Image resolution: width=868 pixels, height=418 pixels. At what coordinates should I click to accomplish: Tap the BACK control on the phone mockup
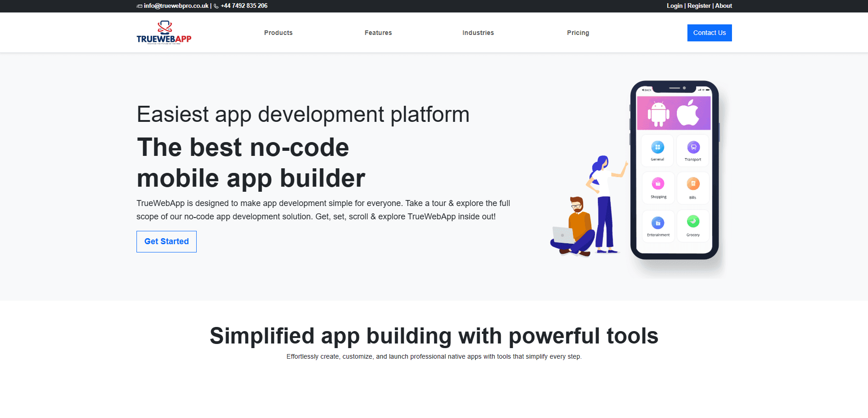[x=647, y=90]
